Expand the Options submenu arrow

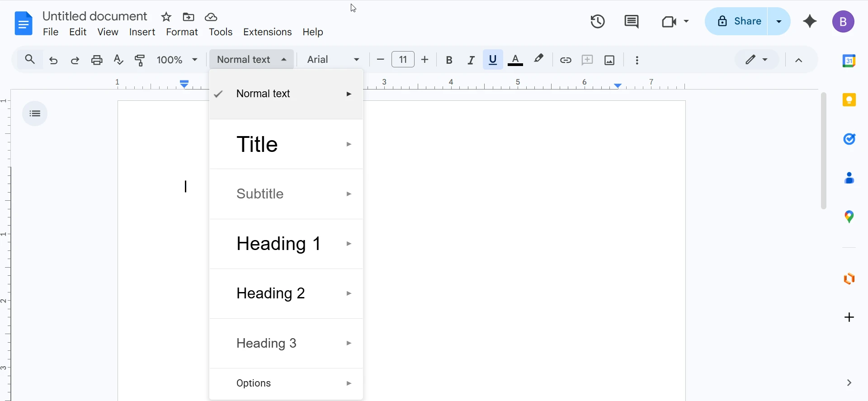coord(349,383)
